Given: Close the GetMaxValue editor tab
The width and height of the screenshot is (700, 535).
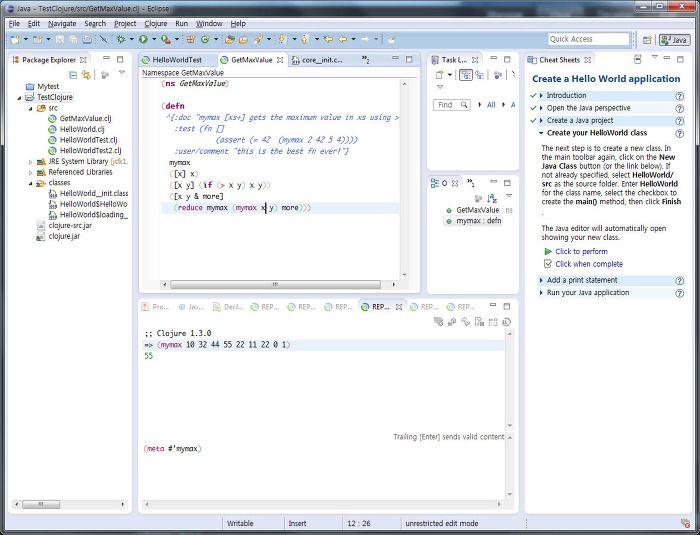Looking at the screenshot, I should [280, 60].
